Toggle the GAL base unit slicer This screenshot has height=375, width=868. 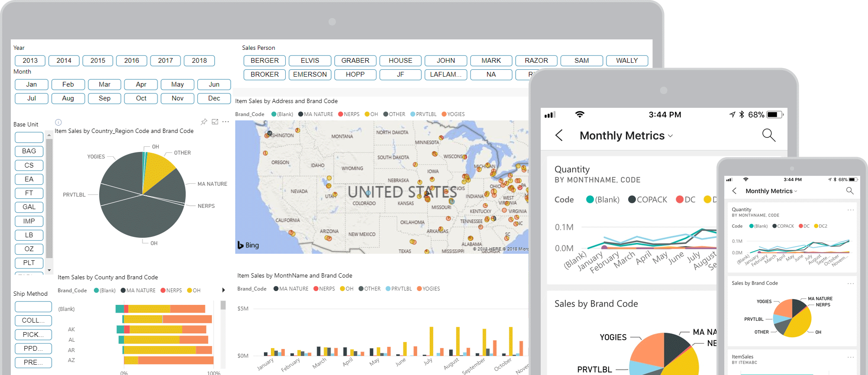tap(29, 207)
